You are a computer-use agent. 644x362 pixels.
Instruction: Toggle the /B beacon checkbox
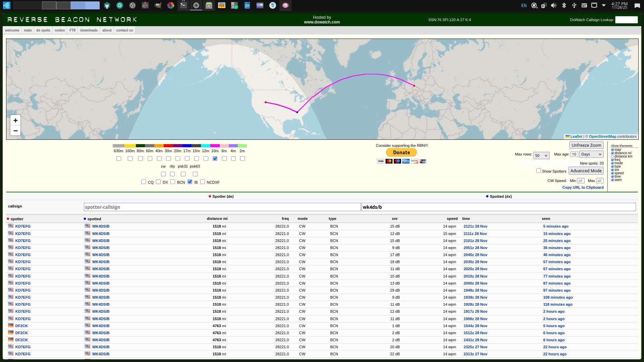coord(190,182)
